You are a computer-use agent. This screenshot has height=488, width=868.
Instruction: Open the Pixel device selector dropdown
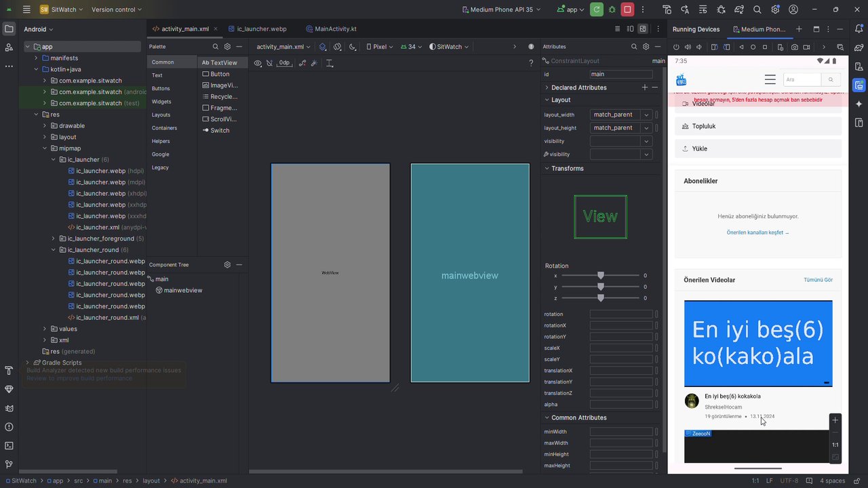click(x=380, y=47)
